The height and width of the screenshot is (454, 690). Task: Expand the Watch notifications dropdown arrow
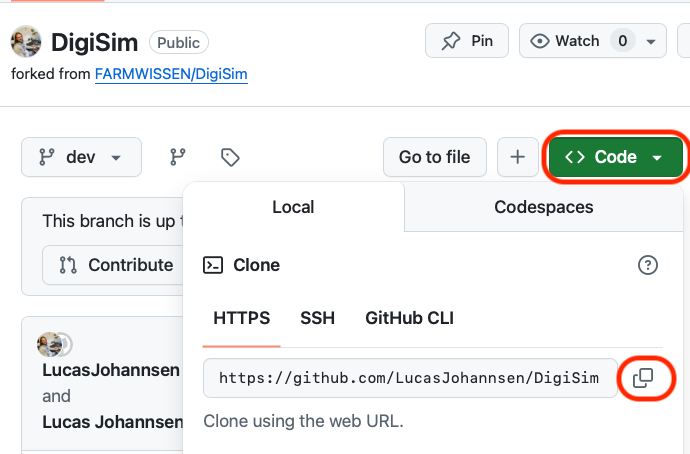click(653, 41)
